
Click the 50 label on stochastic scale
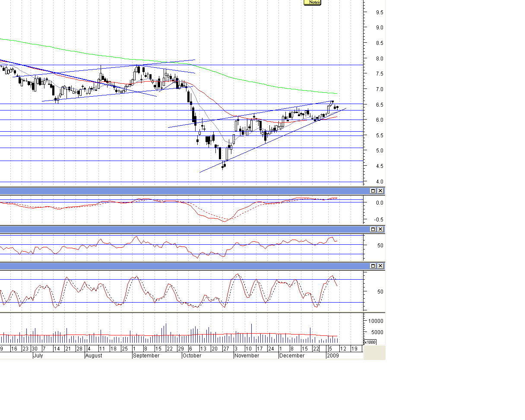tap(380, 291)
